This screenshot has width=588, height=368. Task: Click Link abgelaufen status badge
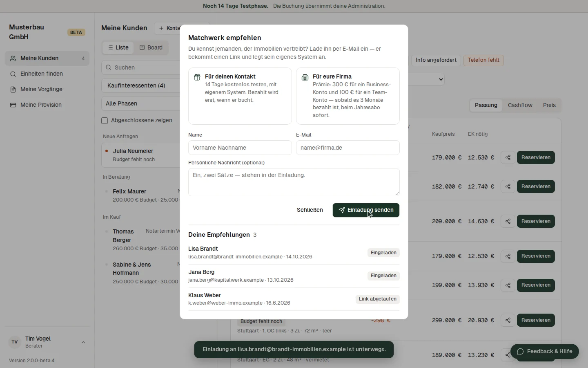click(x=378, y=299)
